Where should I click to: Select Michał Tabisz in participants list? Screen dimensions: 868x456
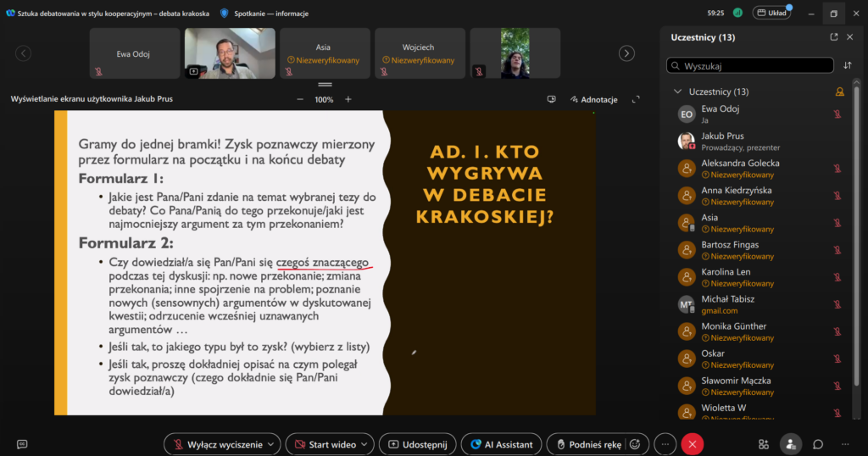click(759, 303)
